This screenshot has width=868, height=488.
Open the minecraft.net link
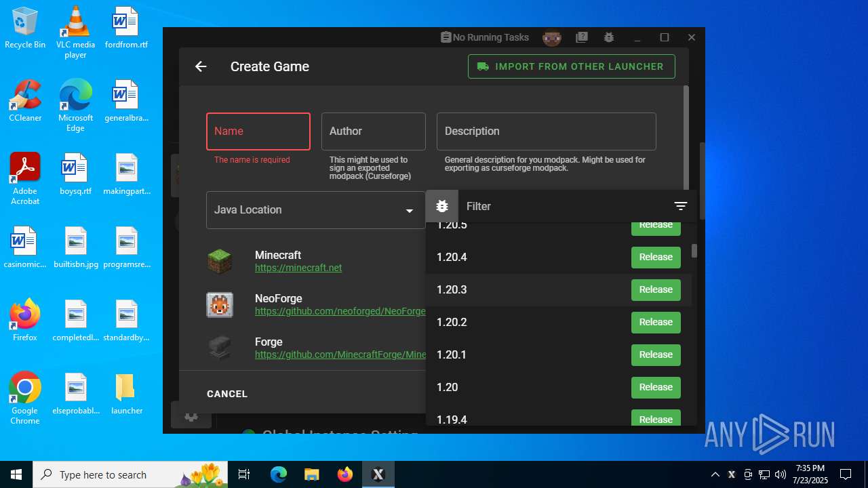(x=298, y=268)
